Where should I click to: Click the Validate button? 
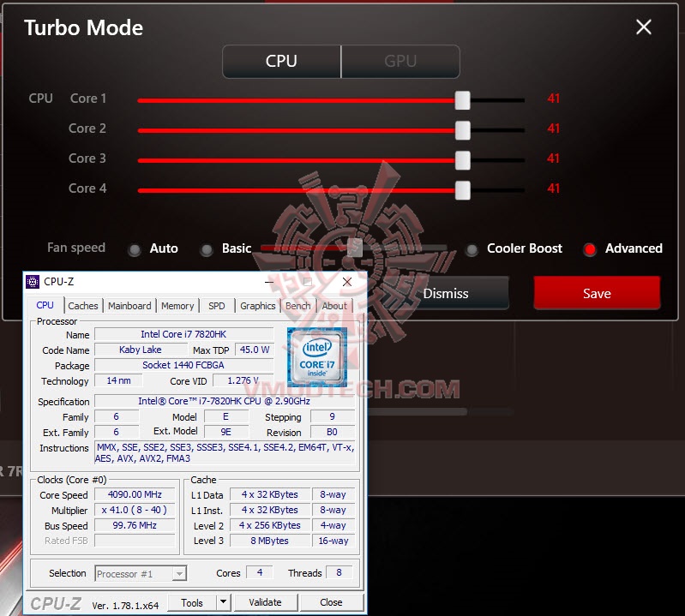(x=265, y=602)
